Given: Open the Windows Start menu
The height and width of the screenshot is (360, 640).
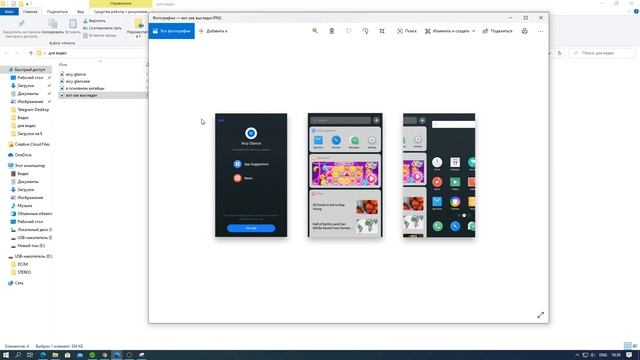Looking at the screenshot, I should point(6,355).
